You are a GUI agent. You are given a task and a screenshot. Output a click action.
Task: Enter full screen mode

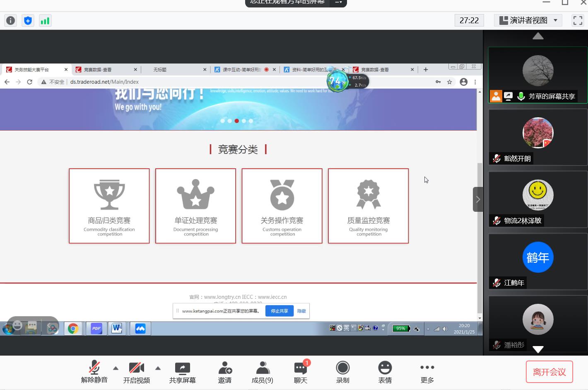pyautogui.click(x=577, y=20)
